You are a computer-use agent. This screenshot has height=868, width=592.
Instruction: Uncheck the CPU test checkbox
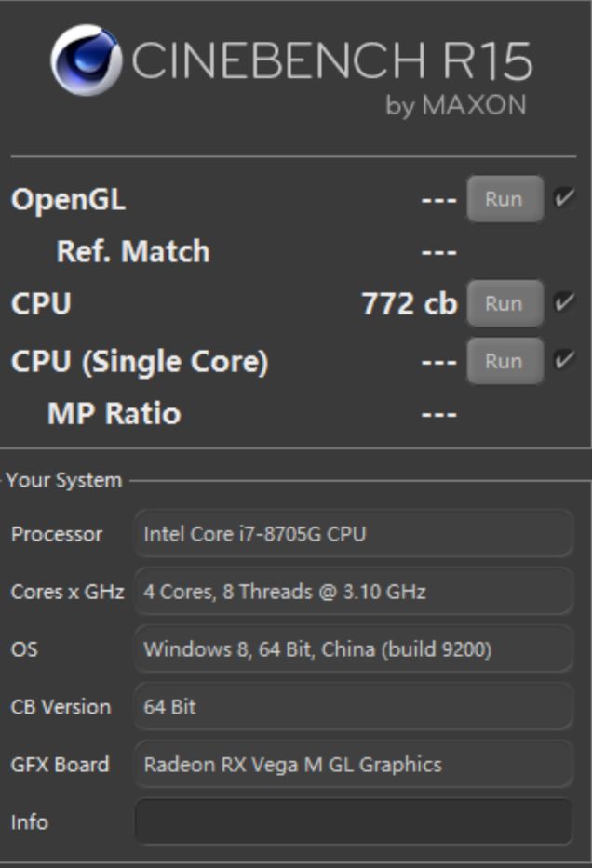(563, 302)
